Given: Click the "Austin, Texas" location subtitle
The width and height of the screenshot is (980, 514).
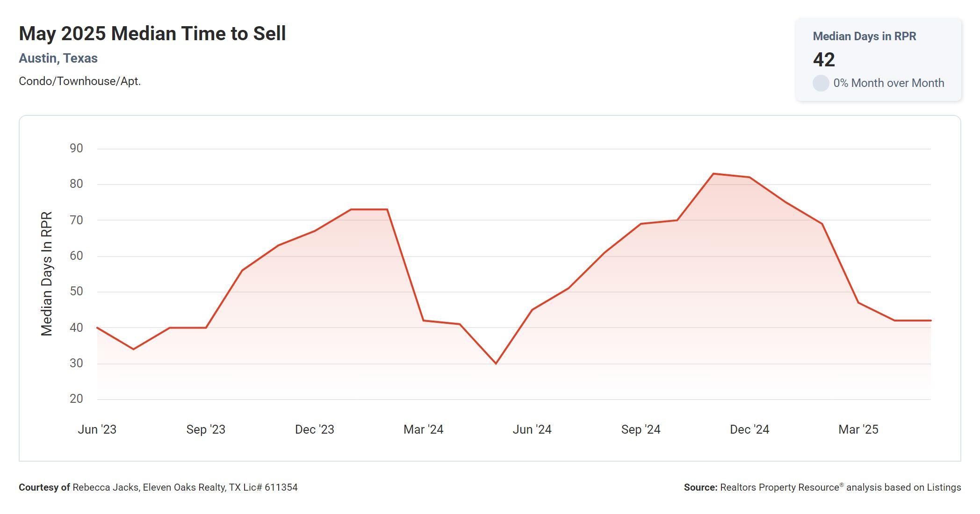Looking at the screenshot, I should pyautogui.click(x=58, y=58).
